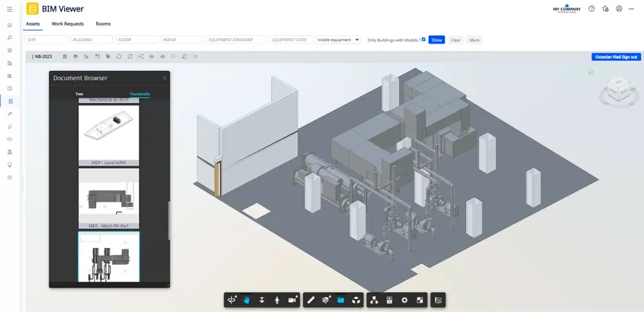
Task: Open the Visible equipment dropdown
Action: (x=337, y=40)
